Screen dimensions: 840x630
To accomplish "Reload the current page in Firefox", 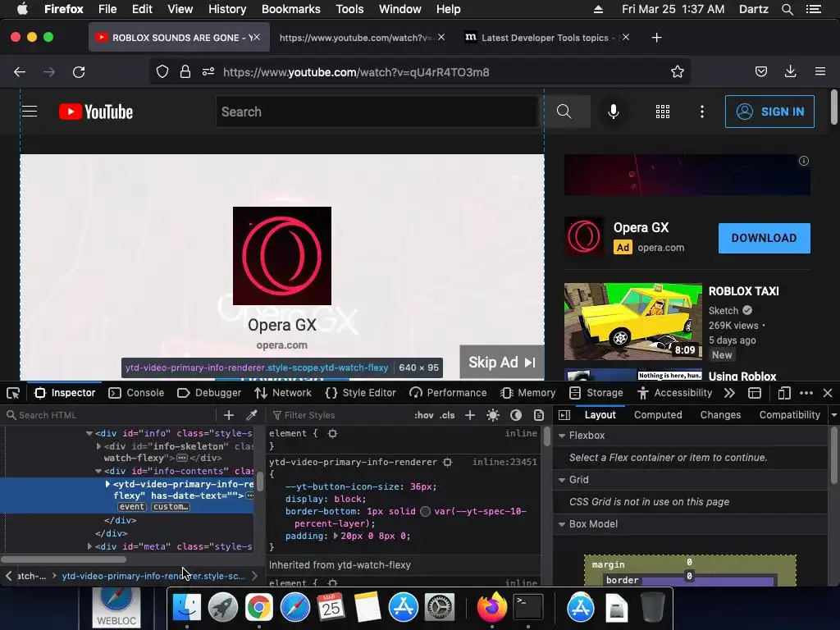I will pyautogui.click(x=79, y=72).
